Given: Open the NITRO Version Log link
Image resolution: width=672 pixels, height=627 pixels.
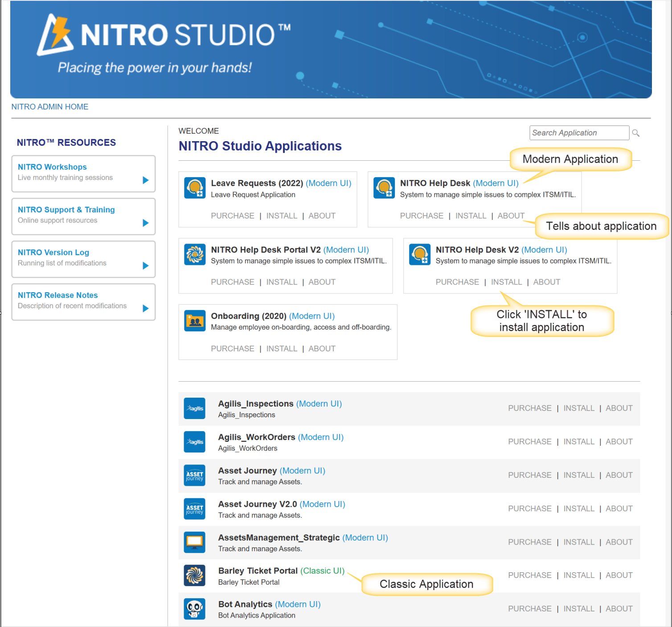Looking at the screenshot, I should (x=53, y=252).
